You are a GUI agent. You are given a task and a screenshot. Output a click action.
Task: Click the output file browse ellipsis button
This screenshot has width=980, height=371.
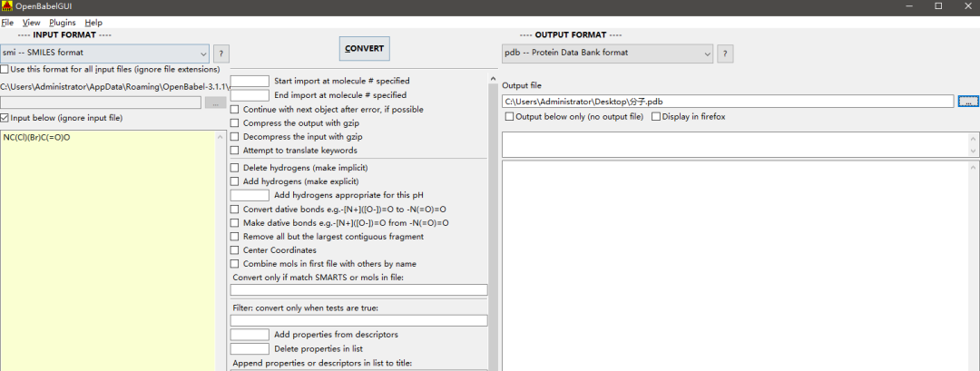[x=968, y=101]
